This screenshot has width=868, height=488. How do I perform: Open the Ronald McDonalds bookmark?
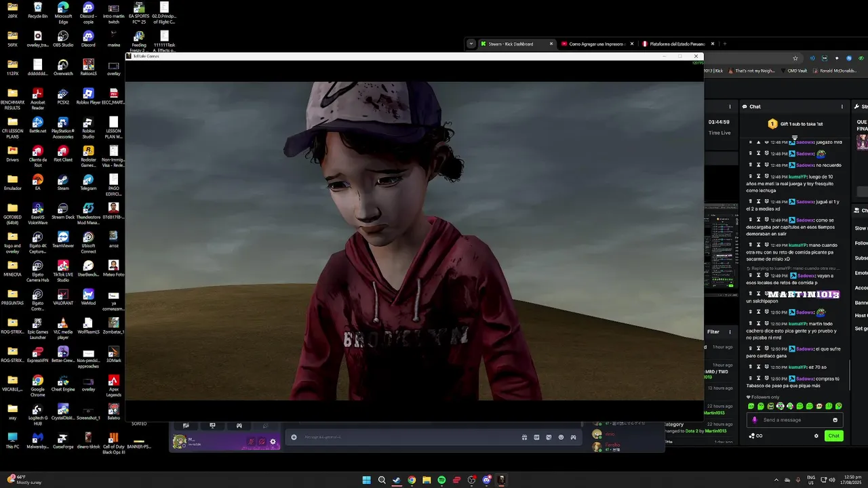(835, 70)
